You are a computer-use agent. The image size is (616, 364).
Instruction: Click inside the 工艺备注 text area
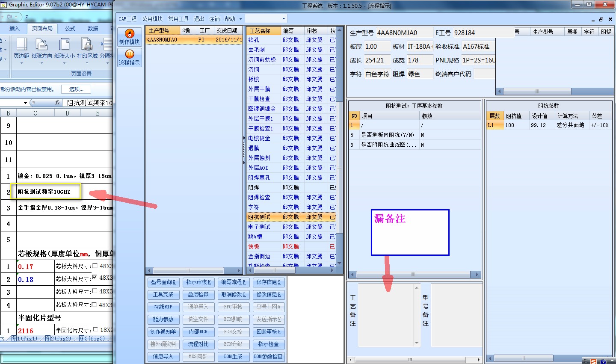(x=385, y=315)
